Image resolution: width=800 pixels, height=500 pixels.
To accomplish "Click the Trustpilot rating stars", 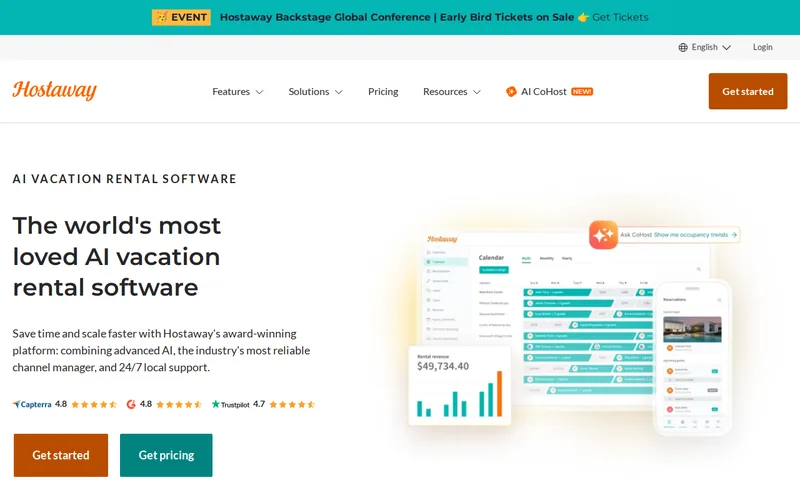I will 292,405.
